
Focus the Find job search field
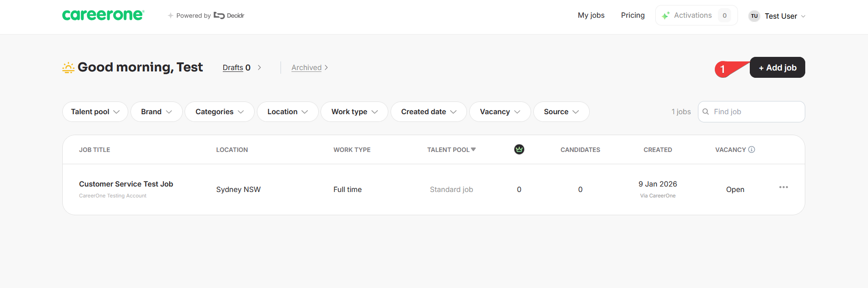pos(751,111)
